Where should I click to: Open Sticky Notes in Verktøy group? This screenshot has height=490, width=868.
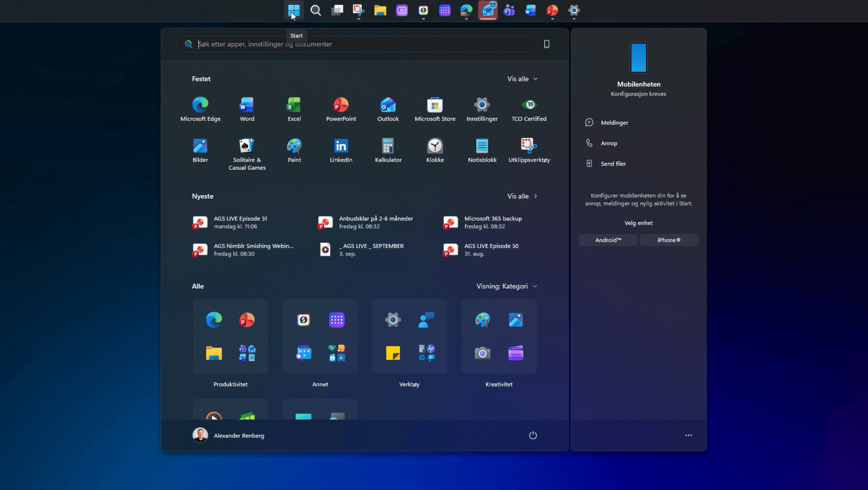click(393, 353)
